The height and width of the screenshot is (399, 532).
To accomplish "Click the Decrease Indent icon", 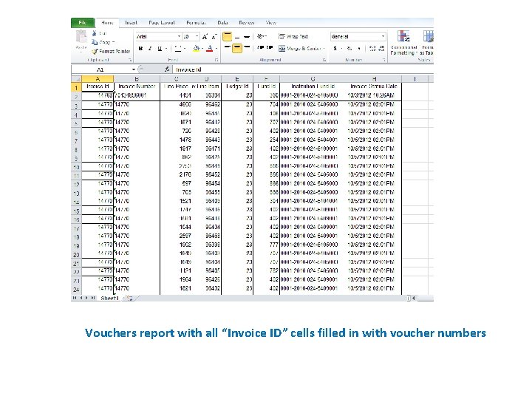I will coord(261,47).
